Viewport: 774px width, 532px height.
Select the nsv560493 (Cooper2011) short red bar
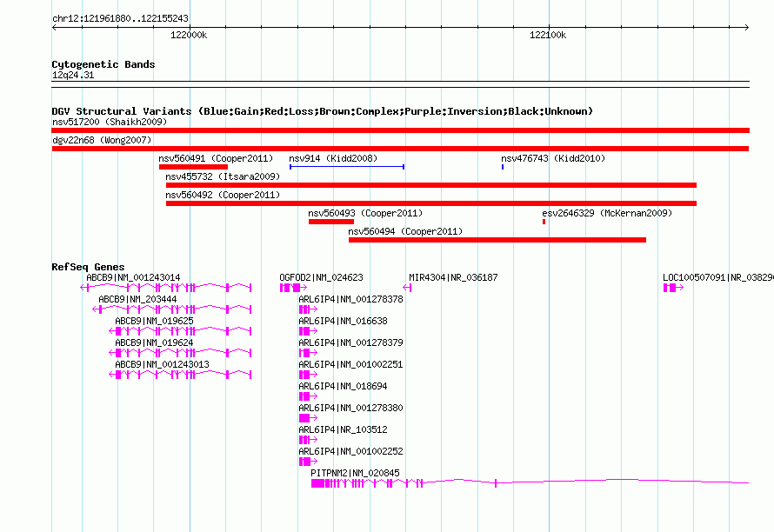[331, 222]
